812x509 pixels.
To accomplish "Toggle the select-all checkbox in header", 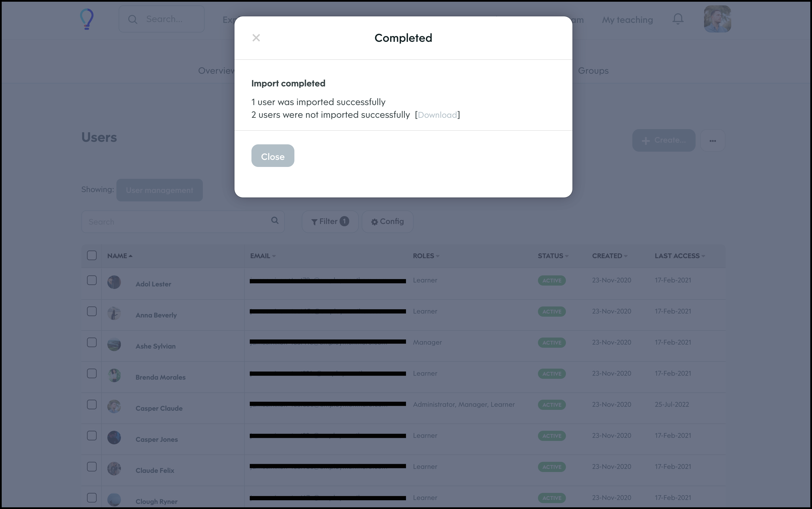I will [x=92, y=255].
